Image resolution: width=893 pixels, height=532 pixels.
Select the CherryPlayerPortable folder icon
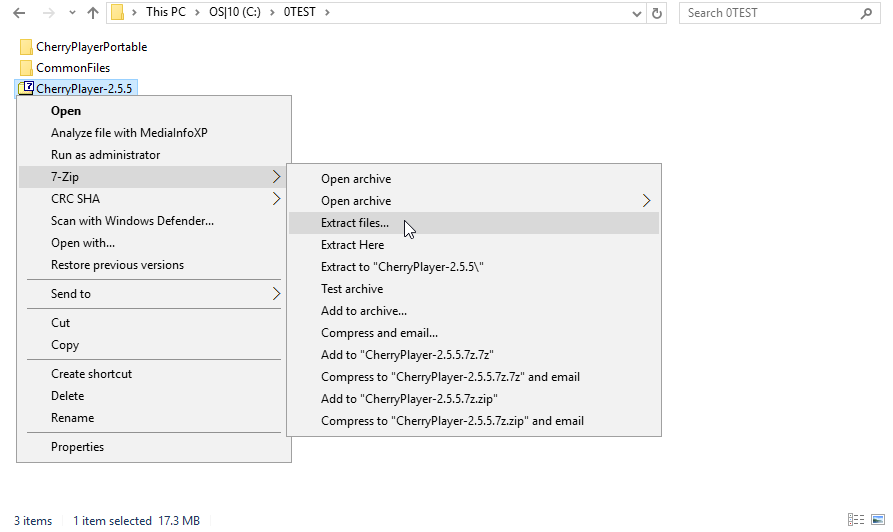26,47
